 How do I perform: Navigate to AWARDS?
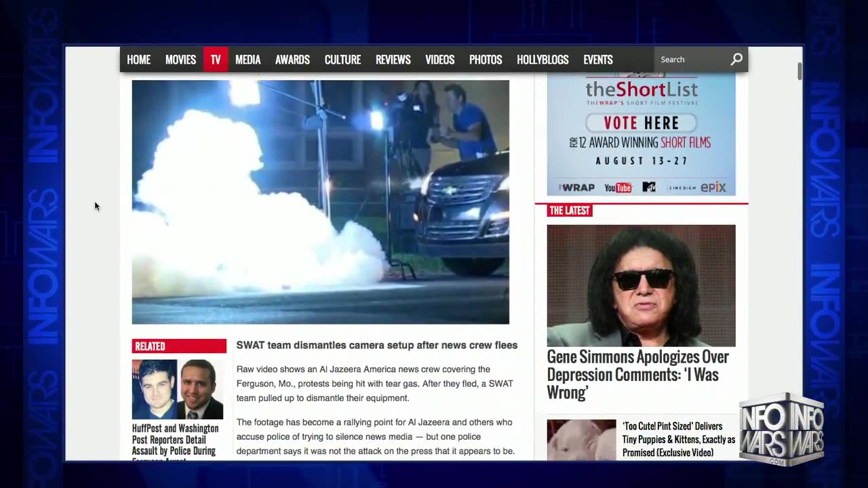click(x=292, y=60)
